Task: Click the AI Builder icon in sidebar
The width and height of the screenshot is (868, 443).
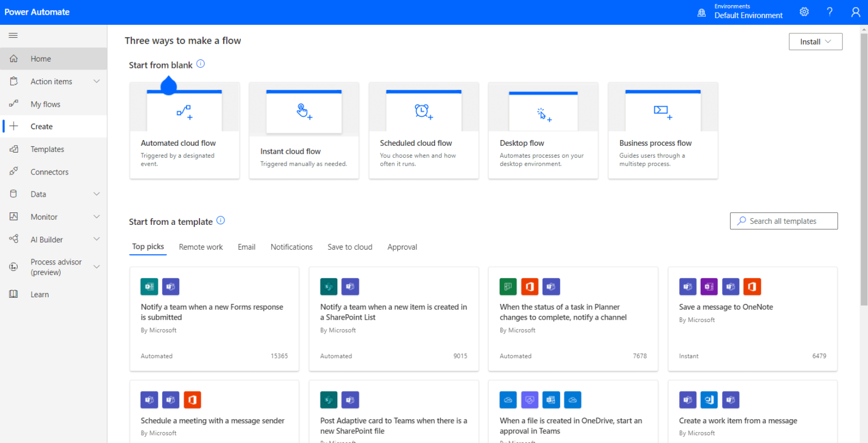Action: 14,240
